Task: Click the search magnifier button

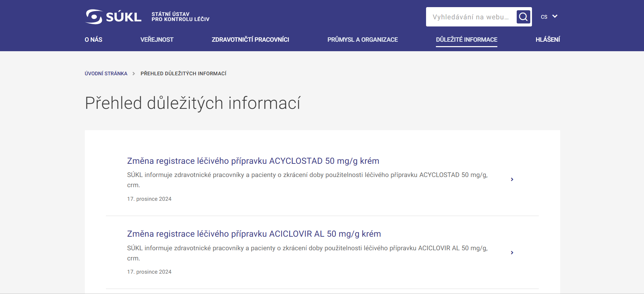Action: pos(523,17)
